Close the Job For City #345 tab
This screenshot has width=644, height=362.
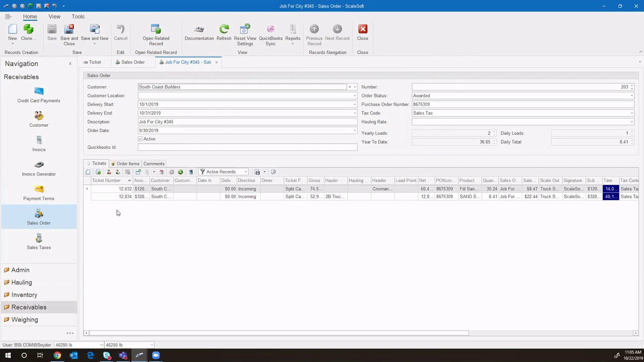(216, 62)
